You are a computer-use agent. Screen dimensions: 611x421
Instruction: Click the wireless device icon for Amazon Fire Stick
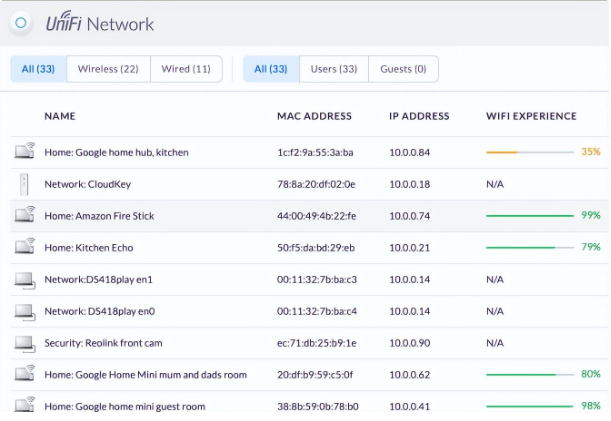25,214
